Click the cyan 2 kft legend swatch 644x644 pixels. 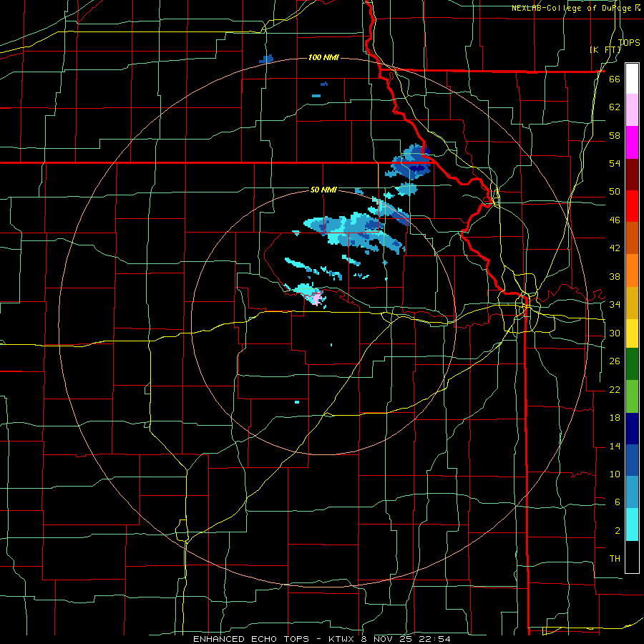(632, 525)
